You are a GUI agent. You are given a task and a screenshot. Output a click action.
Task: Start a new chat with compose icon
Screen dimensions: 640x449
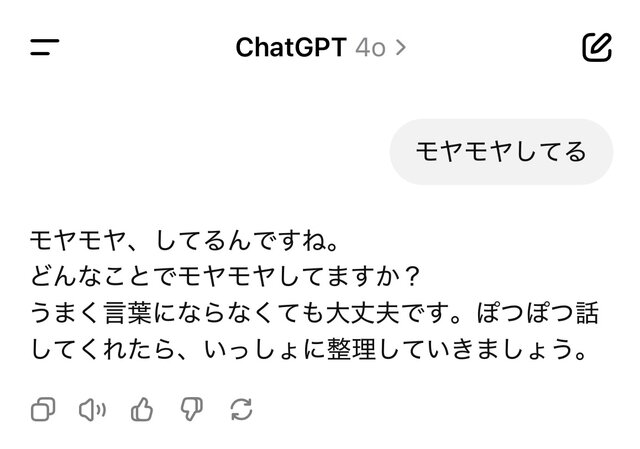point(596,46)
